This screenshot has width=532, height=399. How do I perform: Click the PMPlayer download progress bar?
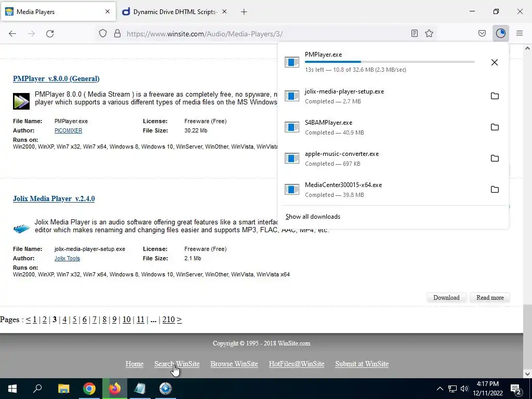pyautogui.click(x=390, y=62)
